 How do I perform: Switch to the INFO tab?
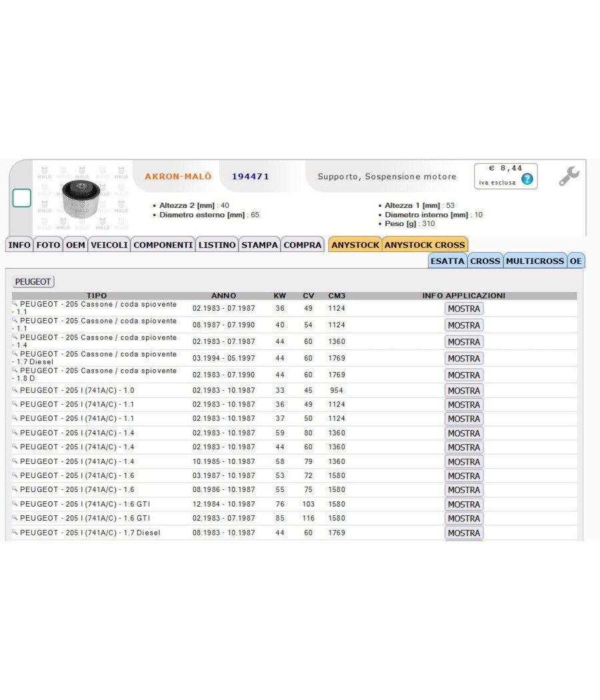[19, 245]
